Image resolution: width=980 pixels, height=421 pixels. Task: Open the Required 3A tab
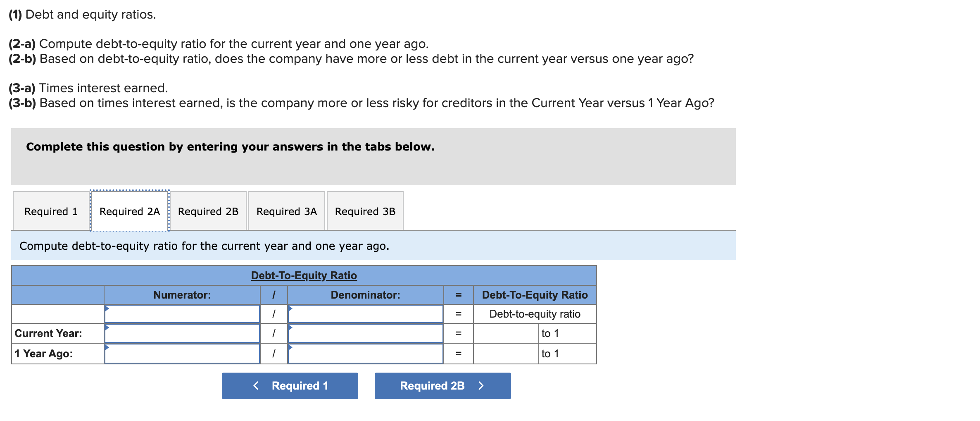tap(286, 211)
